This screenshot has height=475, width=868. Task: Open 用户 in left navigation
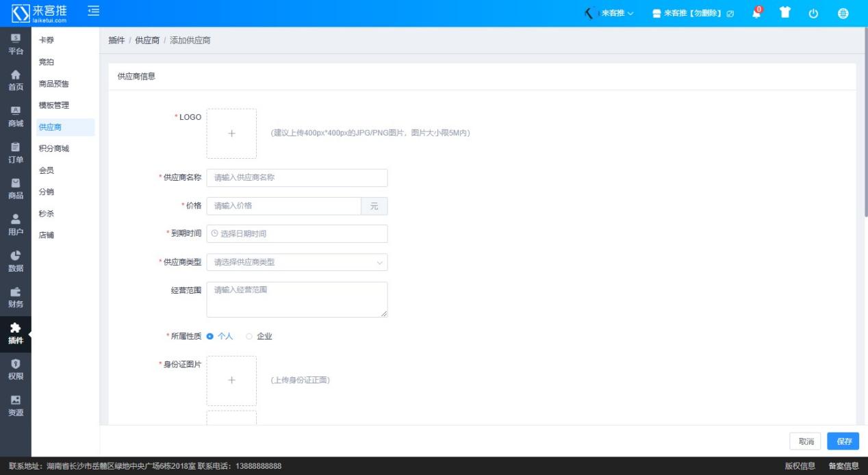tap(15, 225)
